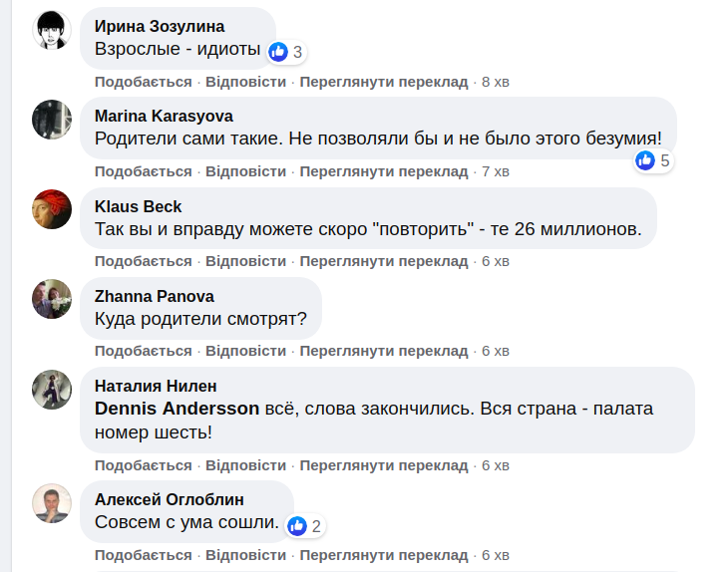
Task: Open Наталия Нилен's profile avatar
Action: click(52, 388)
